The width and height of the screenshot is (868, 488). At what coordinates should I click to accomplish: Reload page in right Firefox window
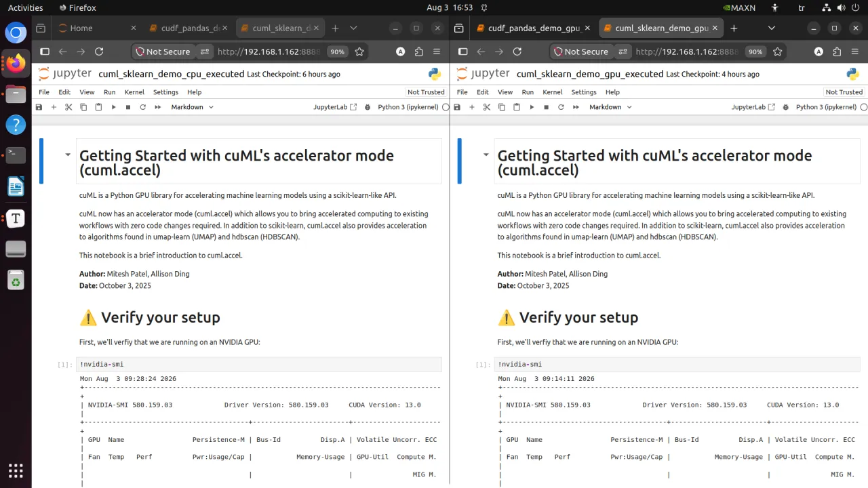point(517,52)
